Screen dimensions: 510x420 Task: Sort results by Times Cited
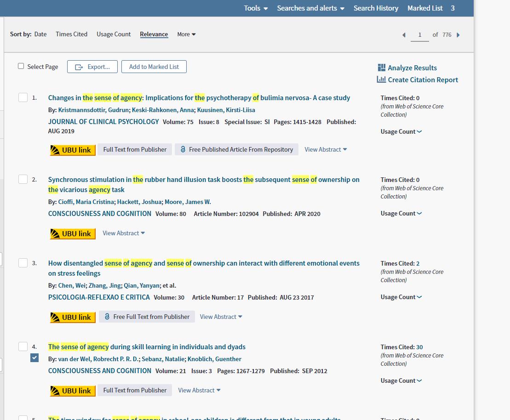(x=72, y=34)
